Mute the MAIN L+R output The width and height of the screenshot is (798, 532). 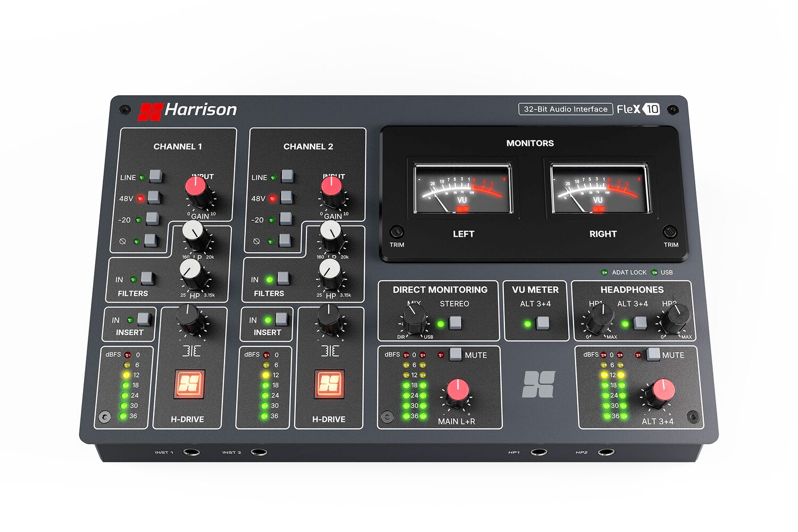point(455,354)
